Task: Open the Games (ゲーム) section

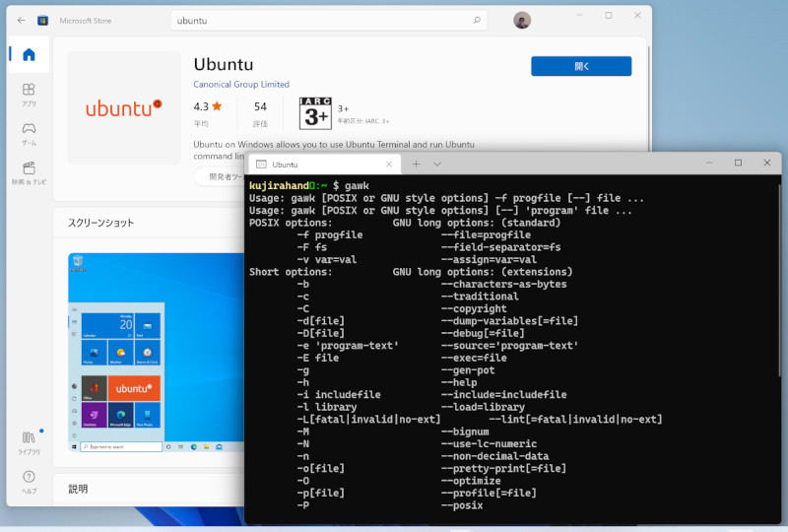Action: point(29,133)
